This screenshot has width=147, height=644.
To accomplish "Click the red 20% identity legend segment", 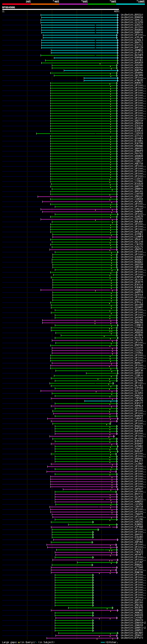I will 17,4.
